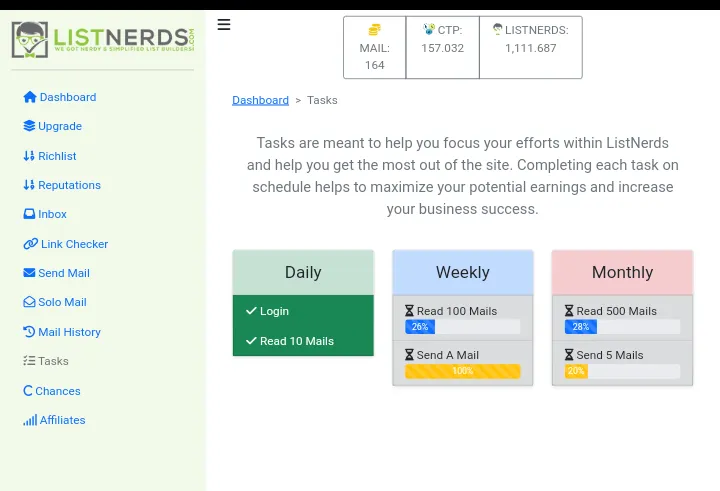Click the Read 100 Mails task label
720x491 pixels.
[x=456, y=311]
